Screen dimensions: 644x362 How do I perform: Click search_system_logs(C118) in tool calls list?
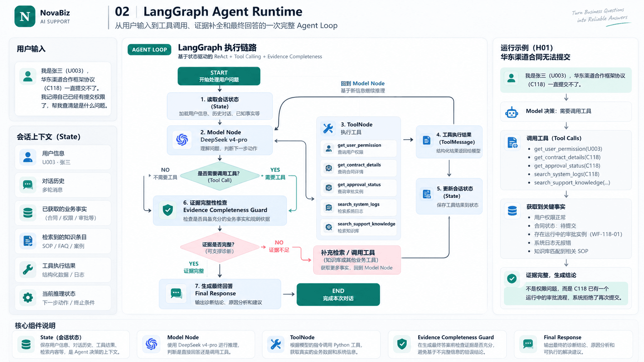pos(566,174)
